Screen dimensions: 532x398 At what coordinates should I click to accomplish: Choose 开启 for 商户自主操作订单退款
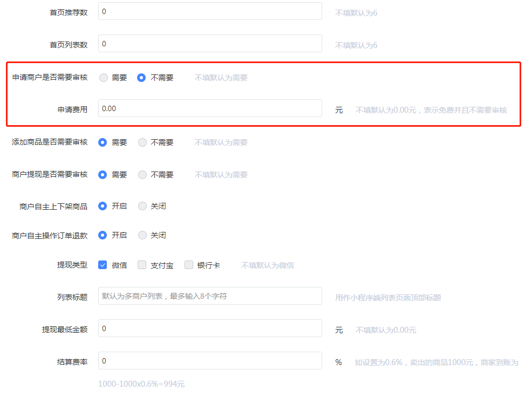tap(103, 235)
